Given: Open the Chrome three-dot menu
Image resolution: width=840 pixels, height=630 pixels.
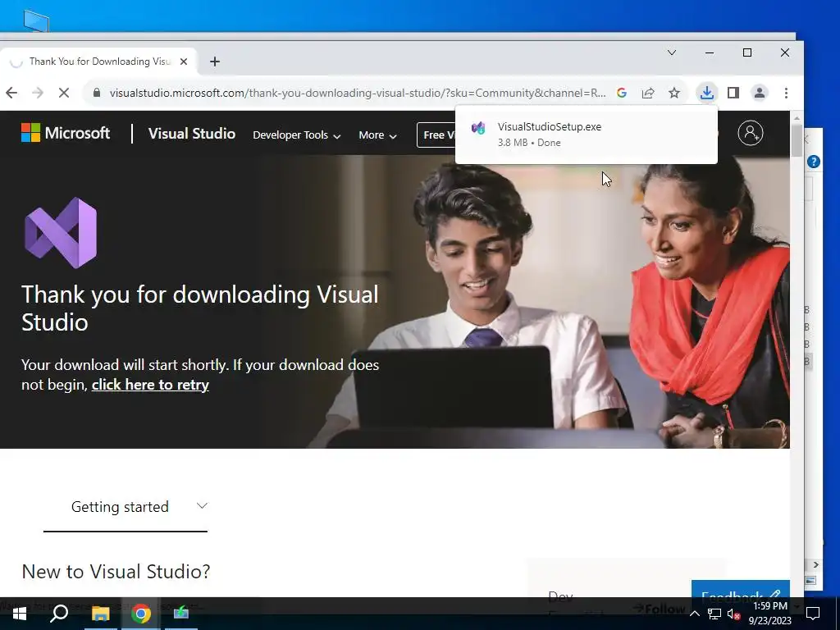Looking at the screenshot, I should (786, 93).
